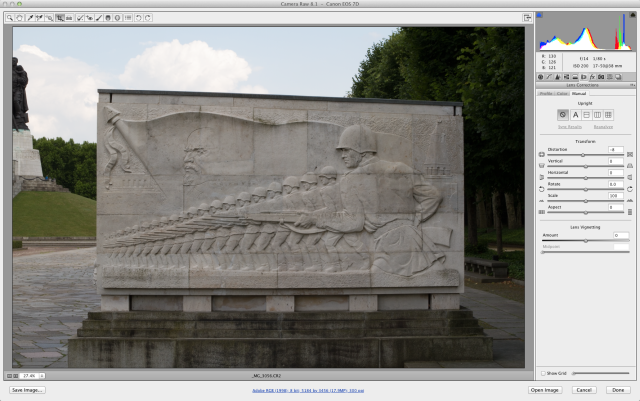The image size is (640, 401).
Task: Click the Done button
Action: (x=618, y=390)
